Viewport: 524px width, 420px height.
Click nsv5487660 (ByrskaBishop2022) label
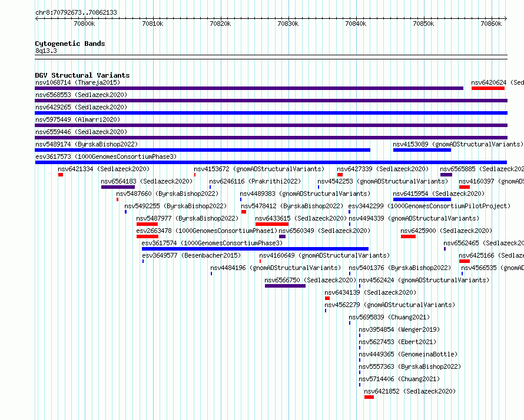point(167,194)
